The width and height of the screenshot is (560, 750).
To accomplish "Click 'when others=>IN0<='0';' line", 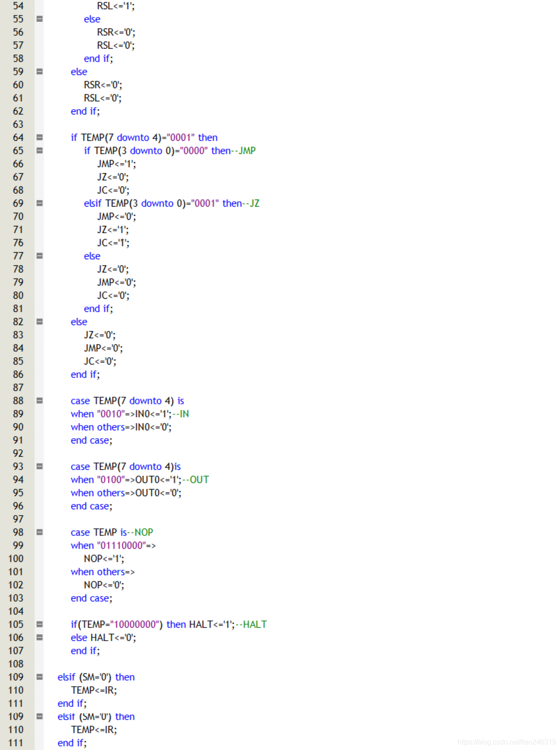I will pos(121,427).
